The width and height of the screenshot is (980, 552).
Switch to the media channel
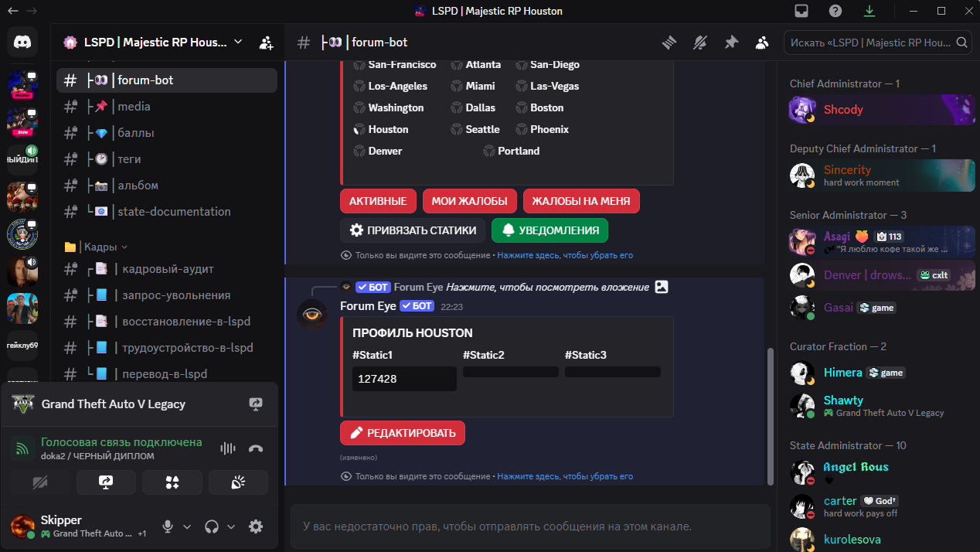click(x=134, y=106)
